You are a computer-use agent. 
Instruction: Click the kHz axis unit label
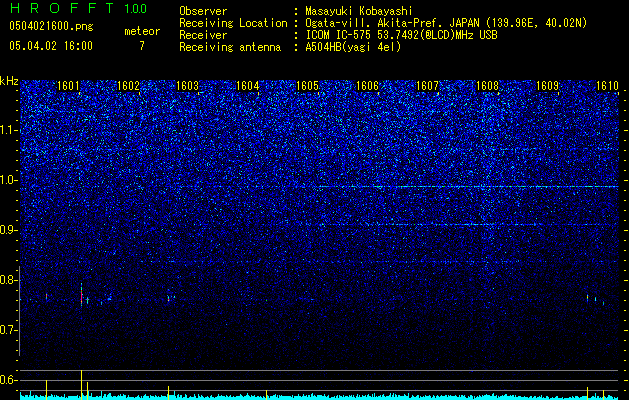click(x=9, y=81)
